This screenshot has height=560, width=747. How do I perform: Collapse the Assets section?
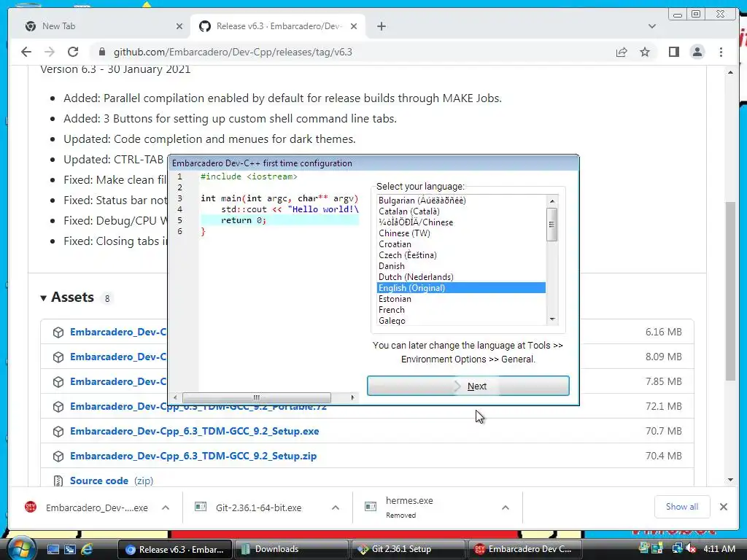pos(67,297)
